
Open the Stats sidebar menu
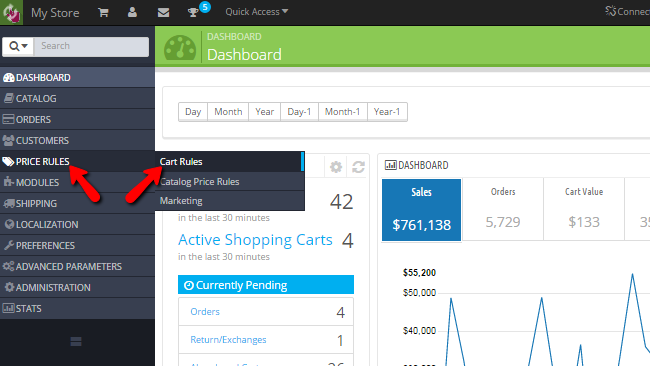click(78, 308)
